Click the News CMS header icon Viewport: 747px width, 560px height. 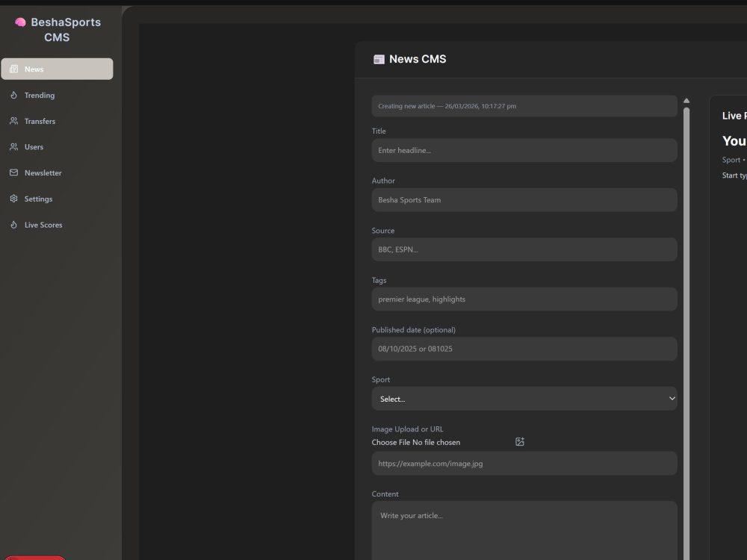(x=379, y=59)
